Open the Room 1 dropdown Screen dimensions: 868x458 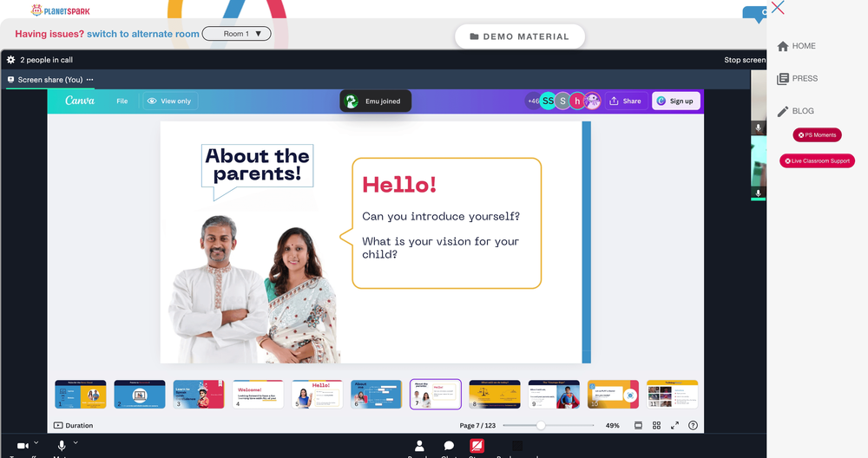pyautogui.click(x=237, y=34)
